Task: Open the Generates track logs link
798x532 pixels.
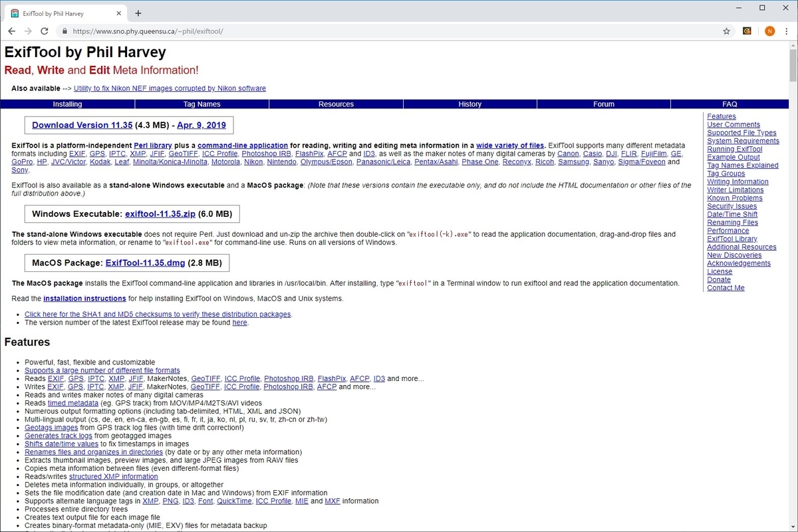Action: coord(59,436)
